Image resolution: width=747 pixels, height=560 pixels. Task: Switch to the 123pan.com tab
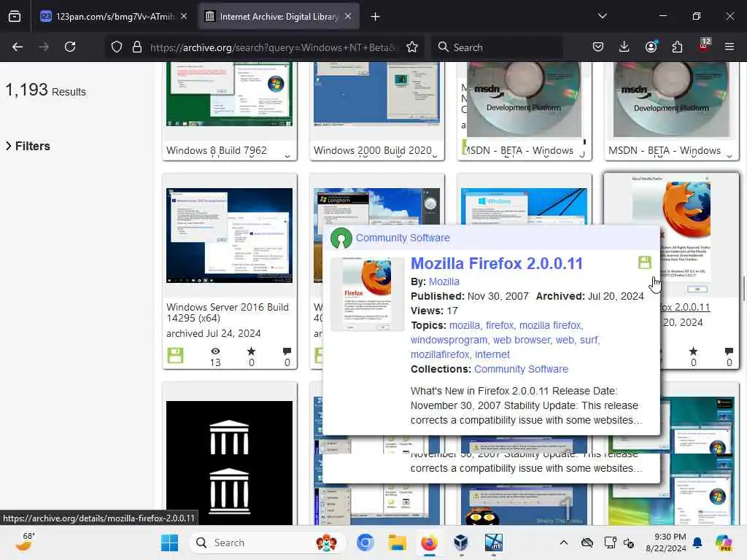pyautogui.click(x=113, y=17)
